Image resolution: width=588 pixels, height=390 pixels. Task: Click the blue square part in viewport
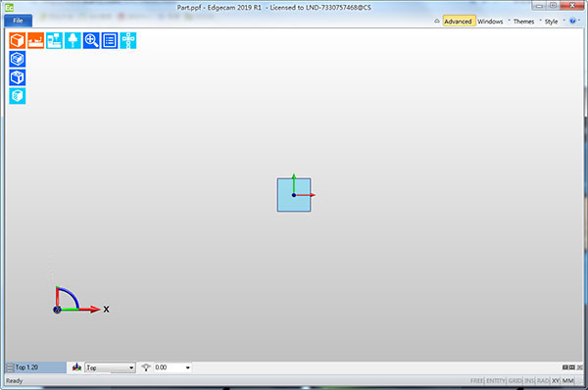pos(294,195)
